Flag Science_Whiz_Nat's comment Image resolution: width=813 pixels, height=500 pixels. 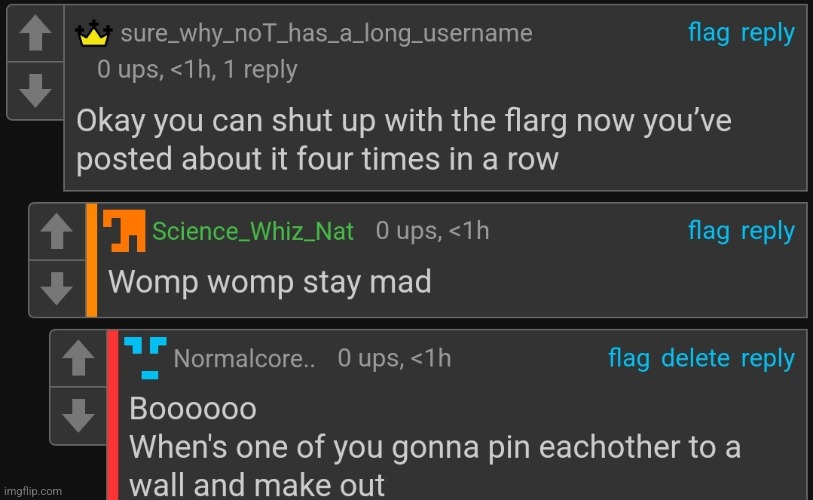coord(709,231)
